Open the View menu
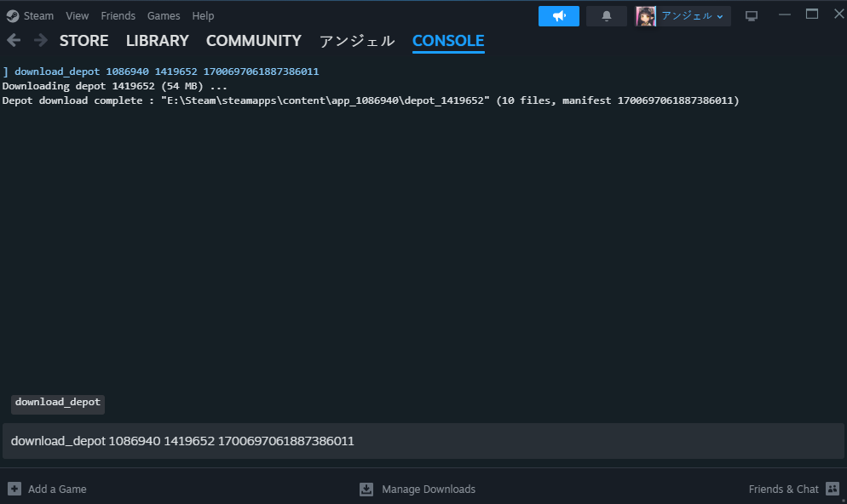 (x=78, y=16)
